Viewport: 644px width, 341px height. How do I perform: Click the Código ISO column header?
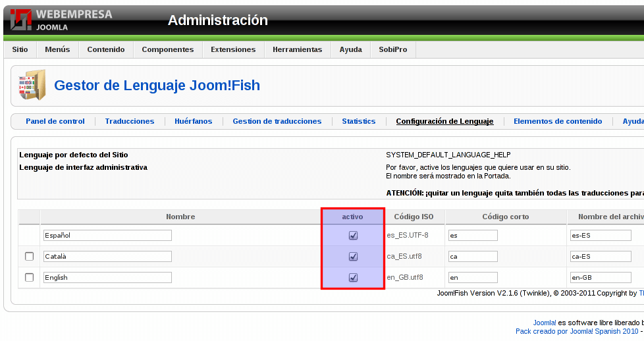414,217
